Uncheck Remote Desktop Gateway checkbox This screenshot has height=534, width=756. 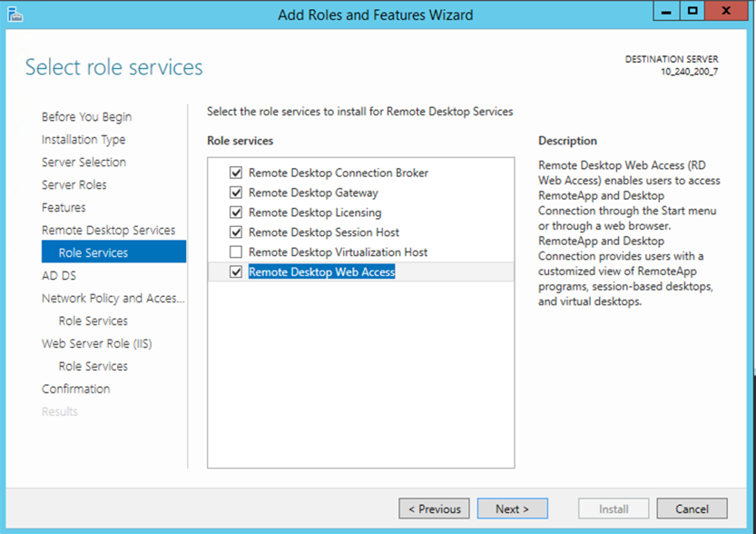click(237, 193)
